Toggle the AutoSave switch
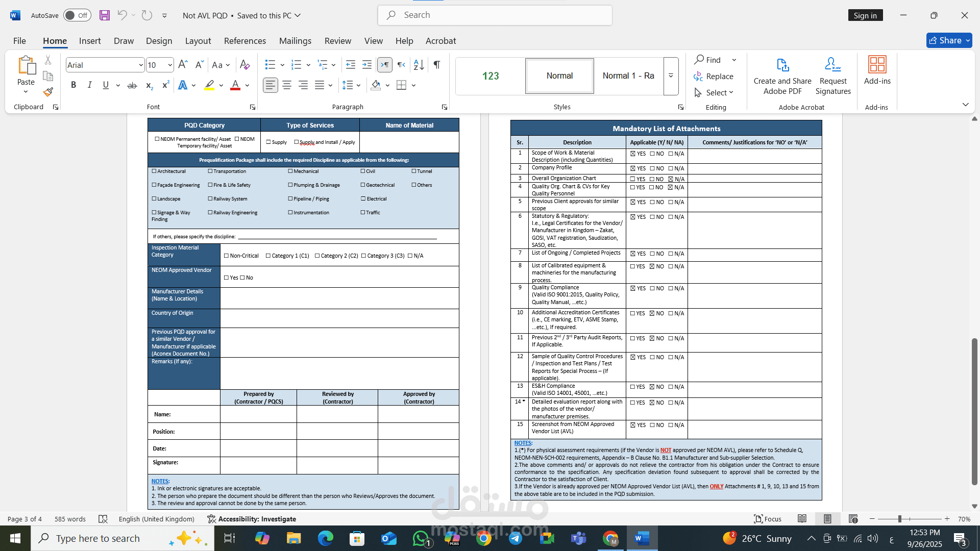The height and width of the screenshot is (551, 980). coord(77,15)
